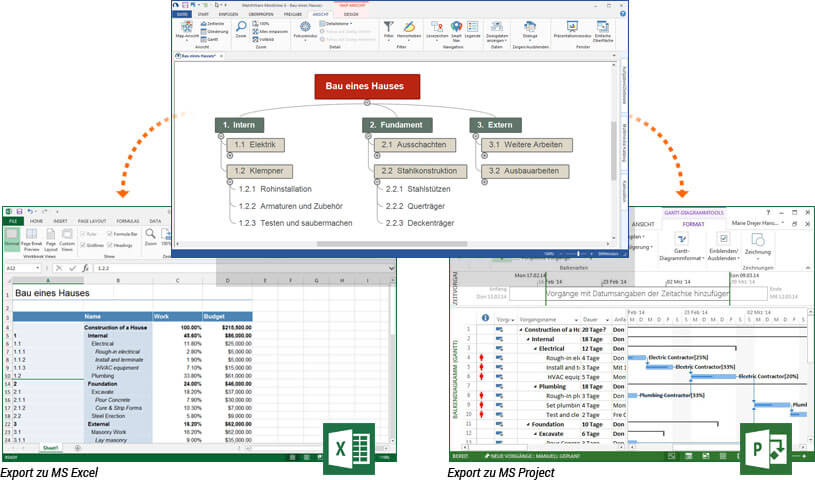Expand the 3.2 Ausbauarbeiten branch circle
Screen dimensions: 815x480
[x=484, y=182]
